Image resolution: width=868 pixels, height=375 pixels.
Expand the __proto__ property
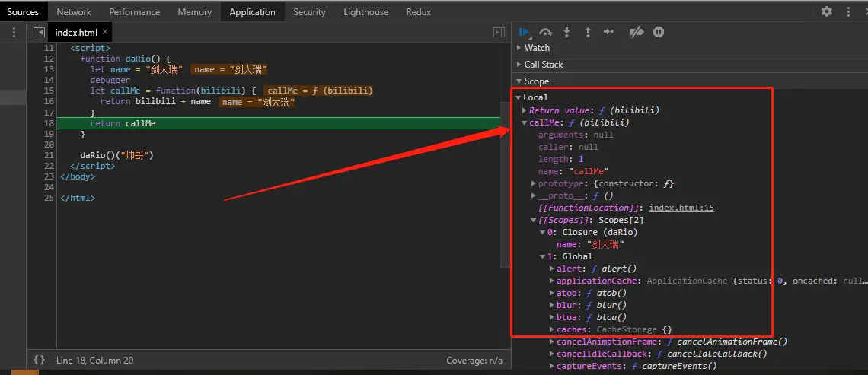[534, 195]
